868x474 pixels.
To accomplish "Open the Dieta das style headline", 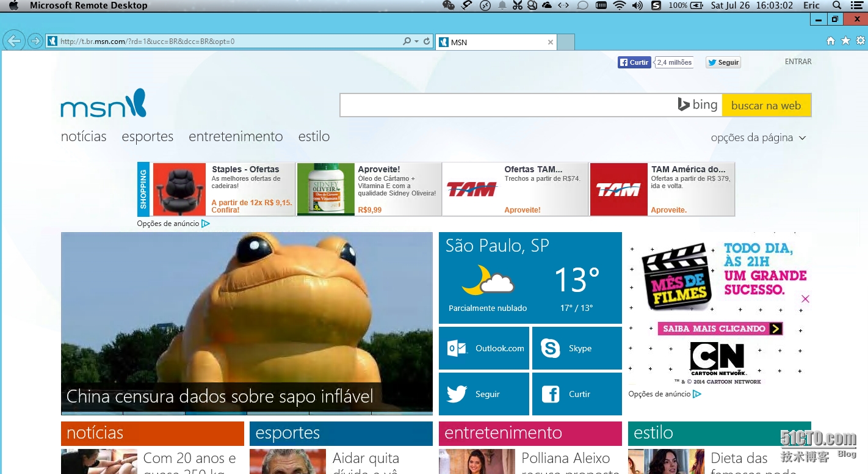I will (739, 462).
